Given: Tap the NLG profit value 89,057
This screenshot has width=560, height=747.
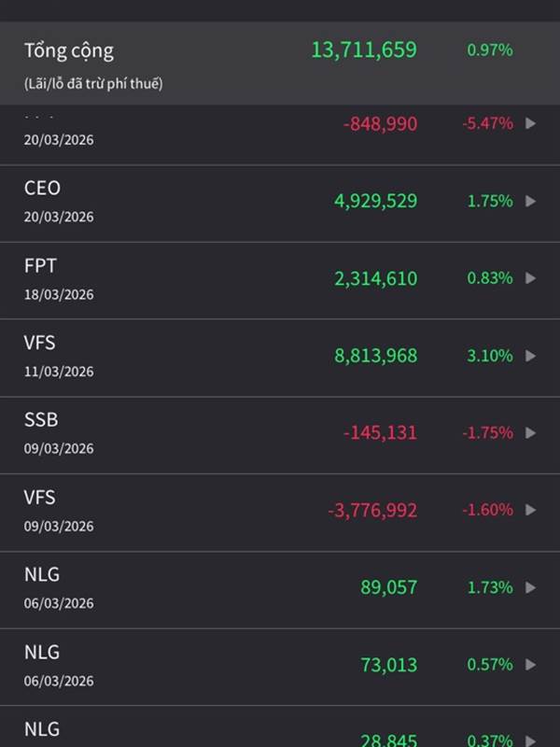Looking at the screenshot, I should click(x=389, y=587).
